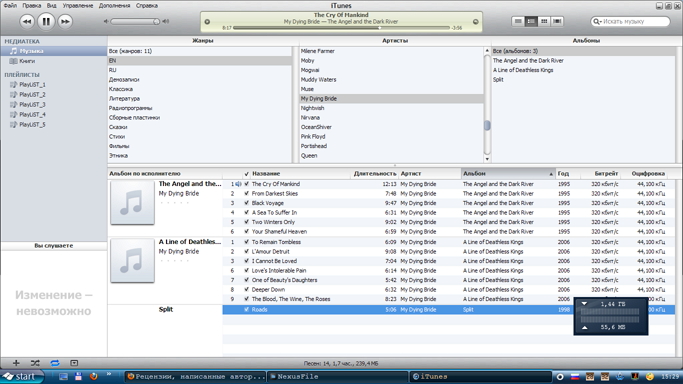The height and width of the screenshot is (384, 683).
Task: Open playlist PlayLIST_3
Action: [32, 104]
